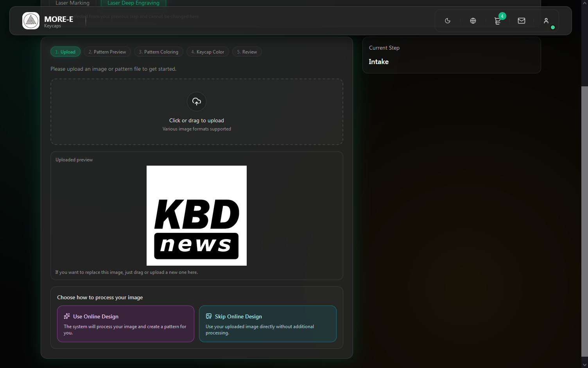Image resolution: width=588 pixels, height=368 pixels.
Task: Click the MORE-E logo icon
Action: pyautogui.click(x=31, y=21)
